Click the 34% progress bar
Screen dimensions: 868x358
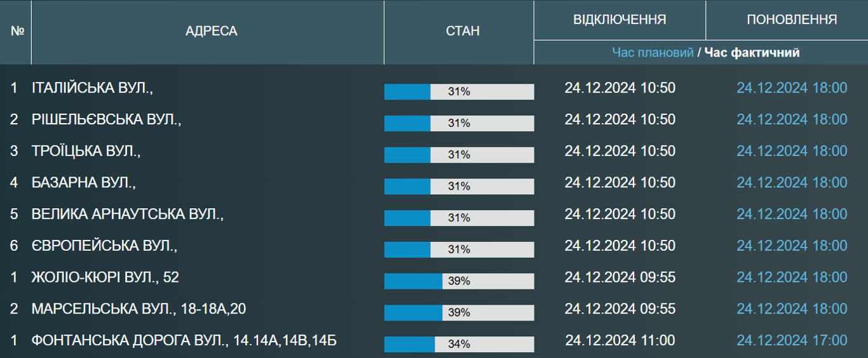(x=459, y=344)
